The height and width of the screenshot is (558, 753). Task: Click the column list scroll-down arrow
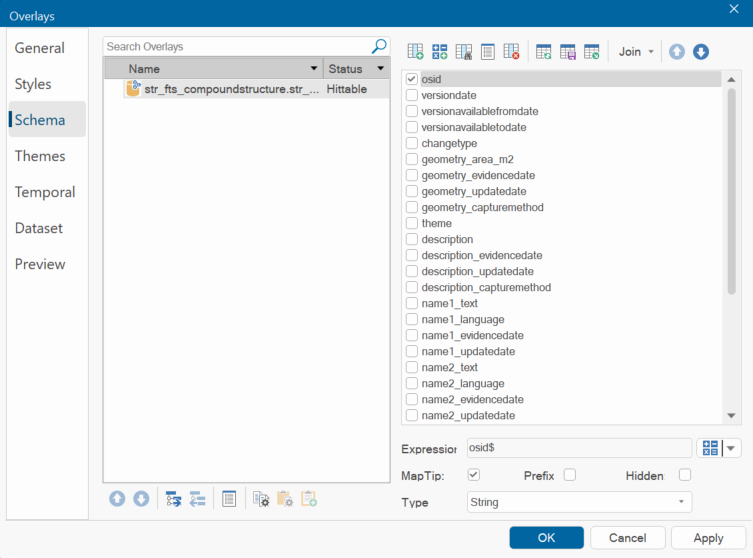click(x=731, y=415)
